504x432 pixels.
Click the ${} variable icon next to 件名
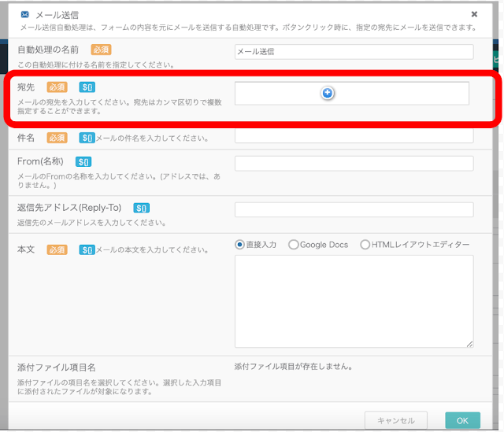click(87, 138)
